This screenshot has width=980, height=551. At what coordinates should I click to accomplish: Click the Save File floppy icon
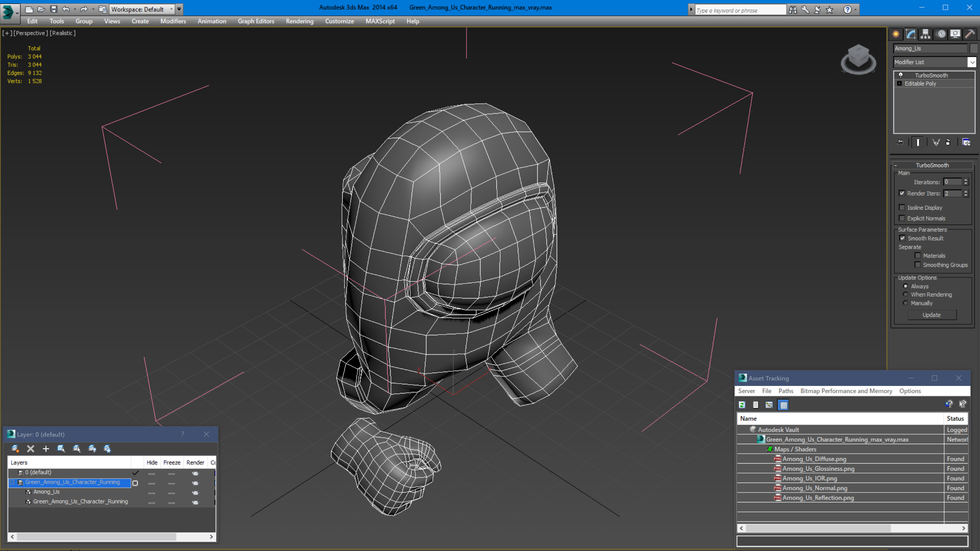pyautogui.click(x=54, y=9)
